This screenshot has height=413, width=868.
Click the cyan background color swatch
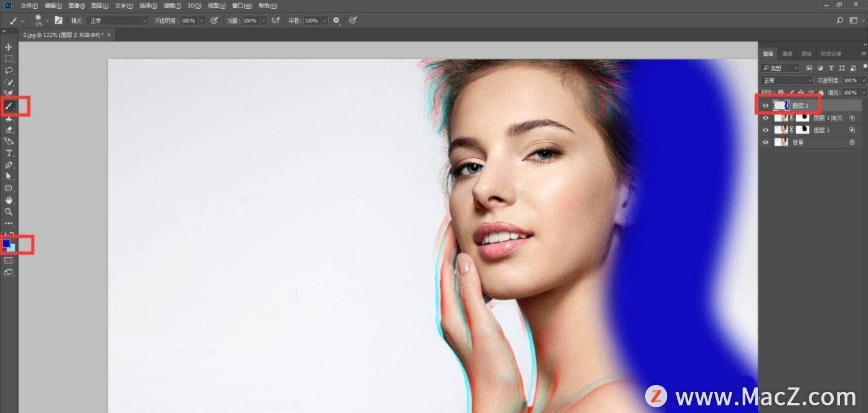(12, 249)
